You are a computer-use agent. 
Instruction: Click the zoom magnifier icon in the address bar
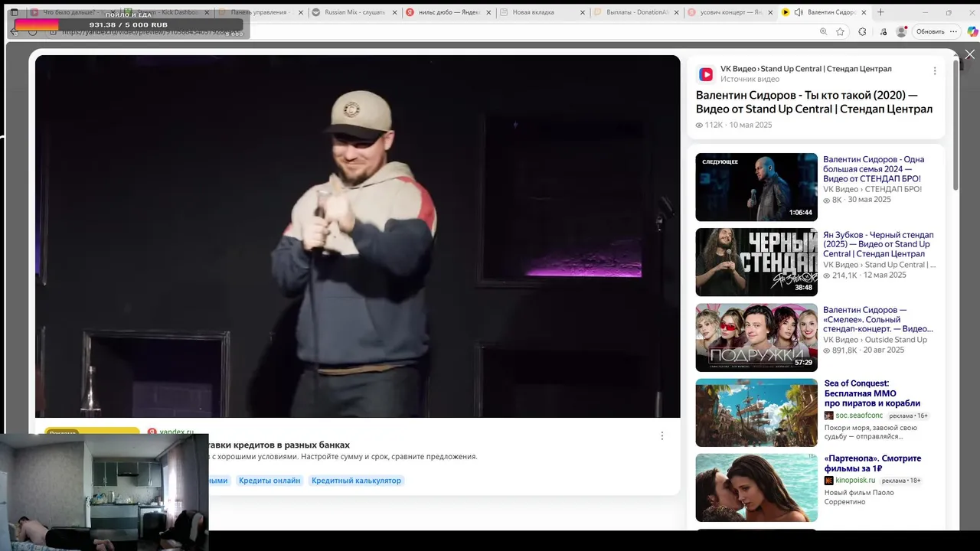[x=823, y=31]
